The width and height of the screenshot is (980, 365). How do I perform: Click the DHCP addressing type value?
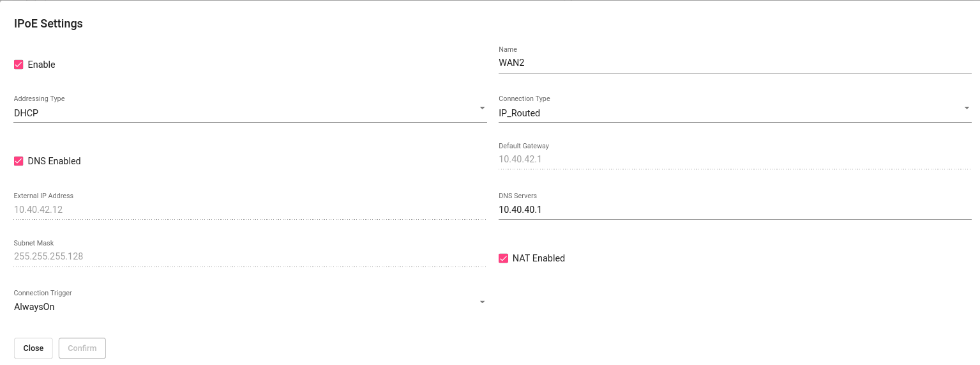click(x=27, y=113)
